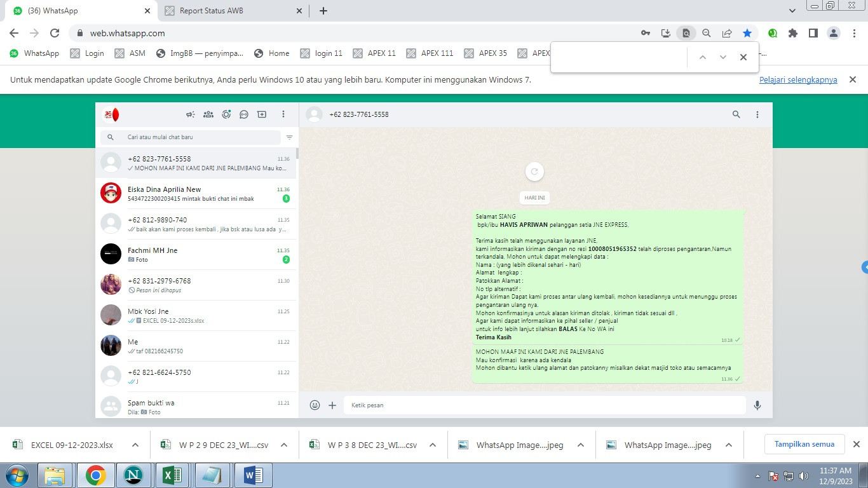This screenshot has height=488, width=868.
Task: Dismiss the Chrome update notification bar
Action: pos(853,79)
